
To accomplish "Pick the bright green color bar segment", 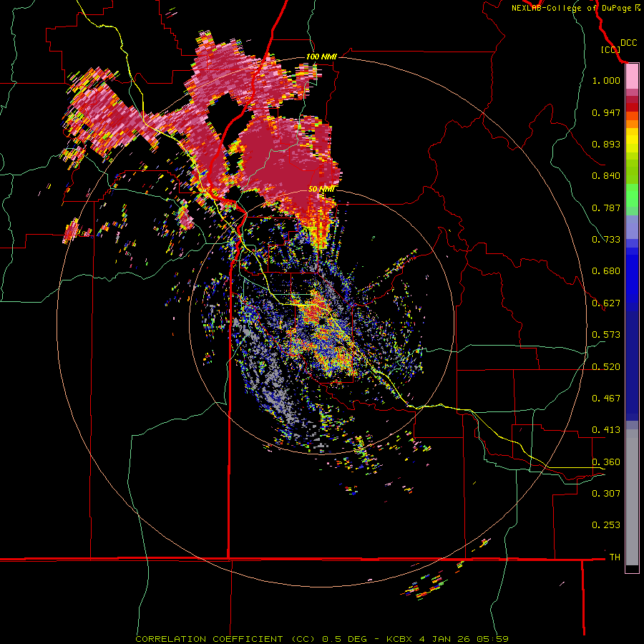I will pyautogui.click(x=632, y=195).
